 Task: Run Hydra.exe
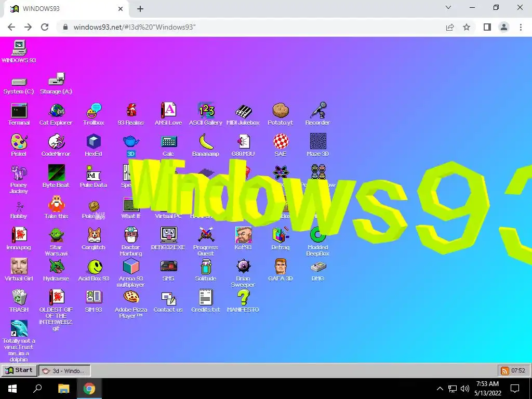point(56,266)
